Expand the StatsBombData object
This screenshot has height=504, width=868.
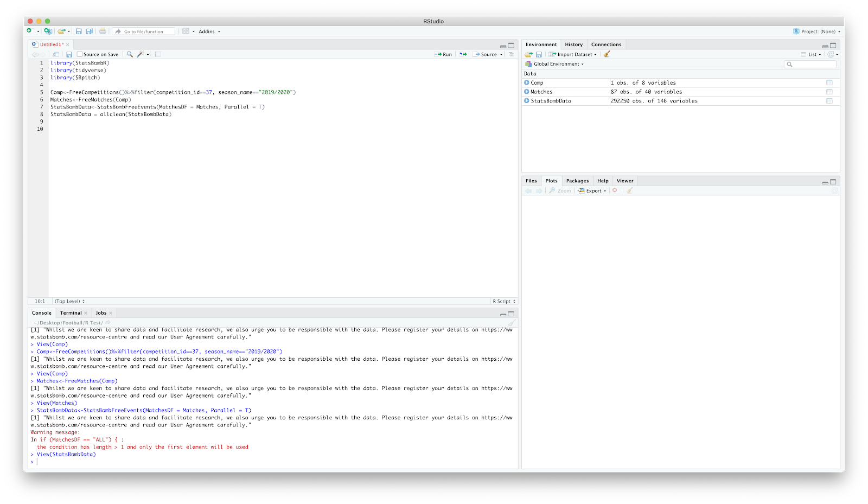click(x=527, y=100)
